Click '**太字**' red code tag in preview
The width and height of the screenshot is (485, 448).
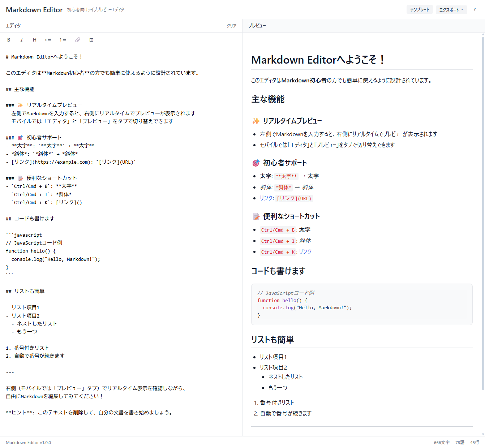286,176
